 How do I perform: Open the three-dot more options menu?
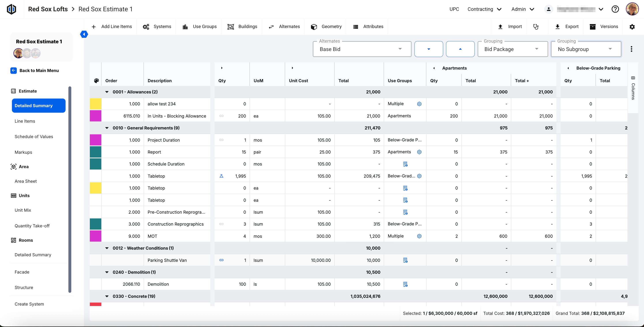(631, 49)
